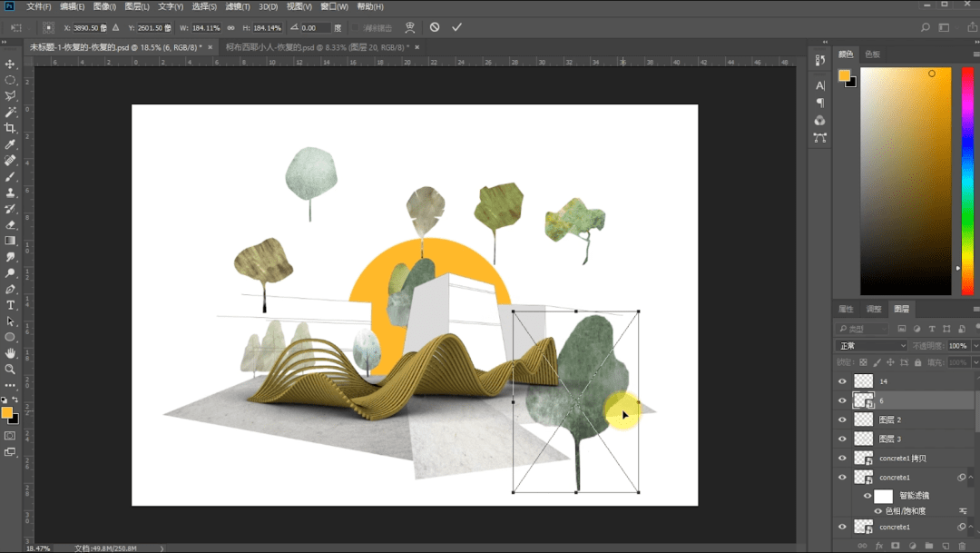Commit transform with the checkmark icon
This screenshot has width=980, height=553.
point(456,27)
